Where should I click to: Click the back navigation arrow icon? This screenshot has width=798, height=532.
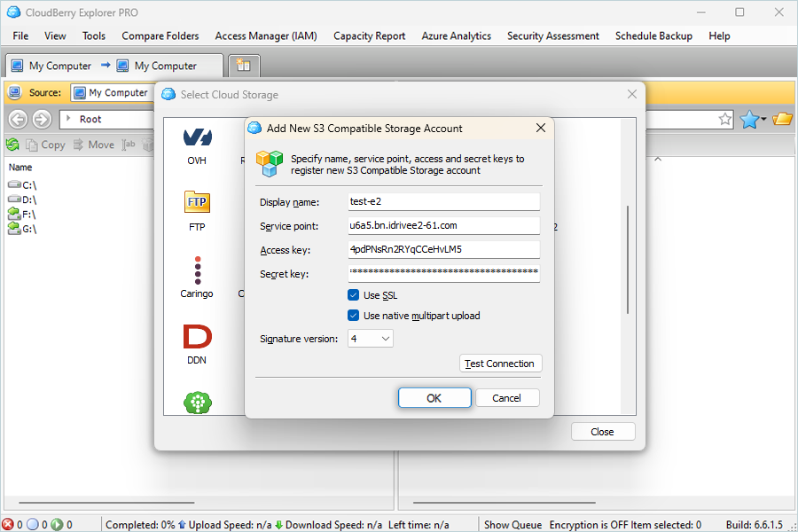(x=18, y=119)
